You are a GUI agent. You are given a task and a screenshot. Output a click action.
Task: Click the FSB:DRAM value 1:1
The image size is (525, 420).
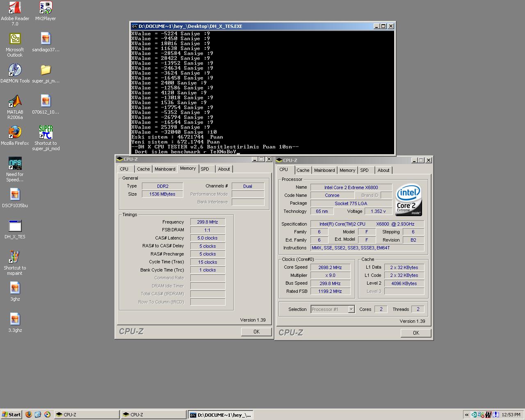pyautogui.click(x=208, y=230)
